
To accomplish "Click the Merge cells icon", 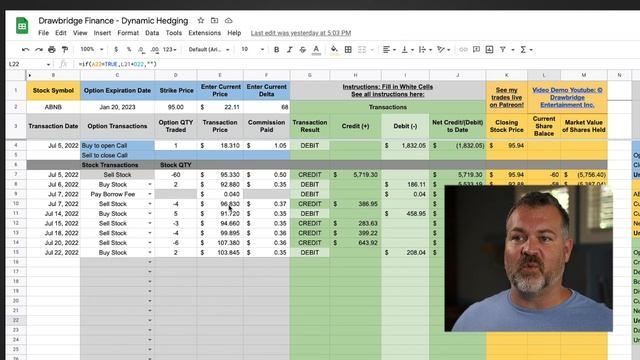I will coord(362,49).
